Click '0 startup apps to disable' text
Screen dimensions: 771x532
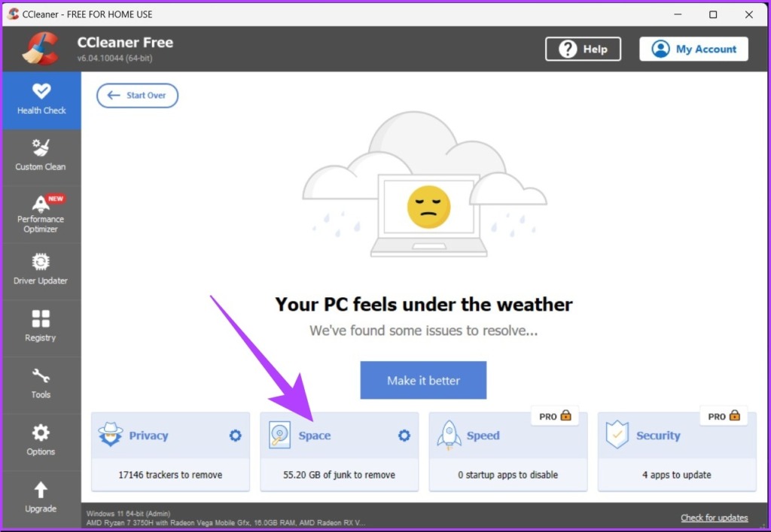point(508,475)
